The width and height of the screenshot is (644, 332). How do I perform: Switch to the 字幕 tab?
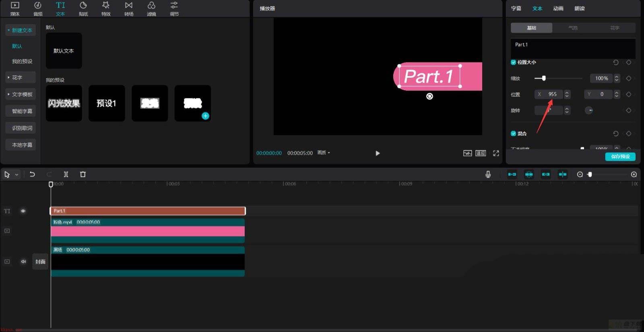(516, 8)
